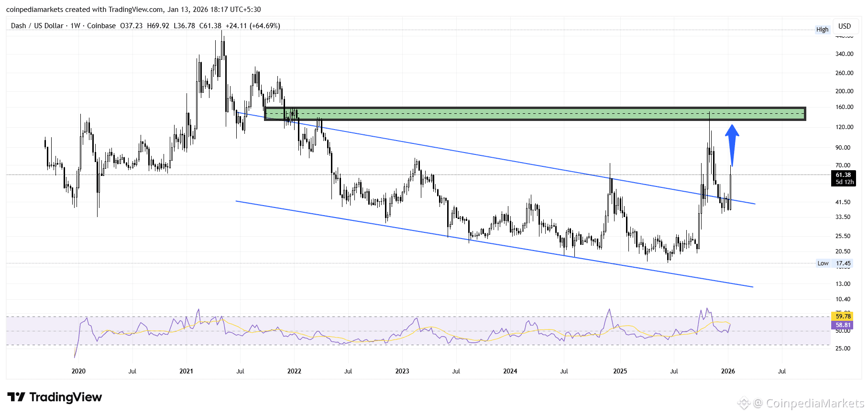Screen dimensions: 868x415
Task: Open the USD currency selector
Action: (x=845, y=26)
